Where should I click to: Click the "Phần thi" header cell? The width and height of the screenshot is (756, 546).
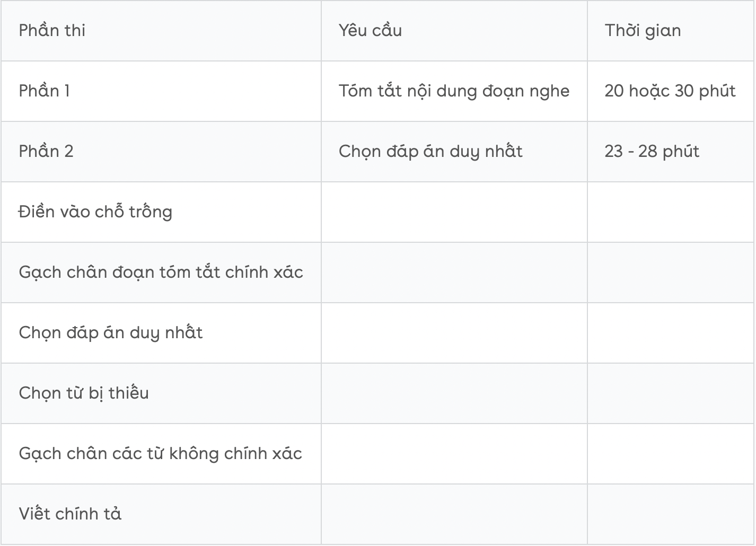(x=52, y=31)
